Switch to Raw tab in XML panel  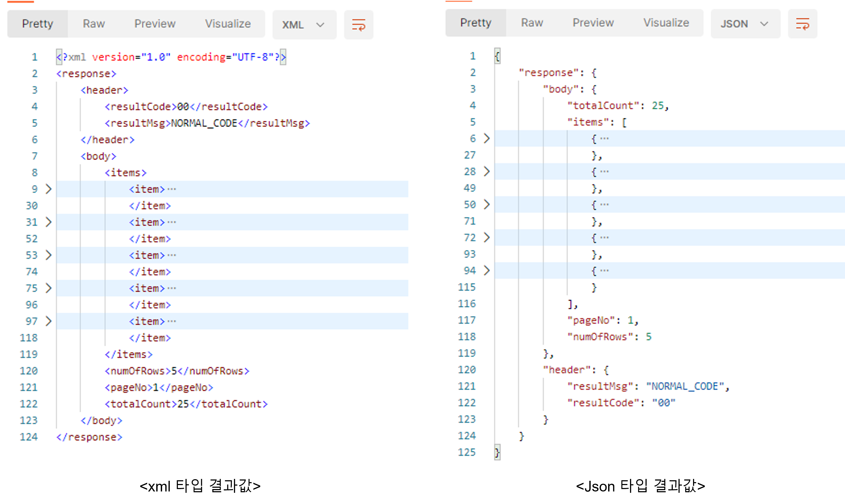(x=94, y=24)
